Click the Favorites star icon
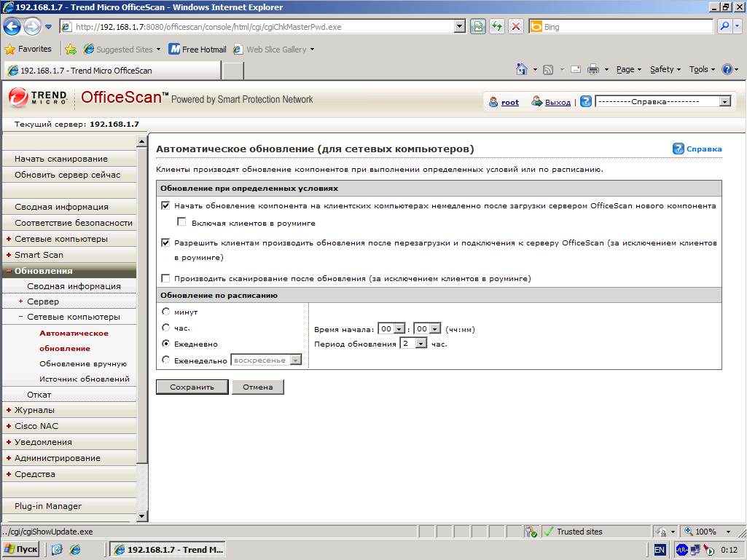The height and width of the screenshot is (560, 747). pyautogui.click(x=10, y=49)
